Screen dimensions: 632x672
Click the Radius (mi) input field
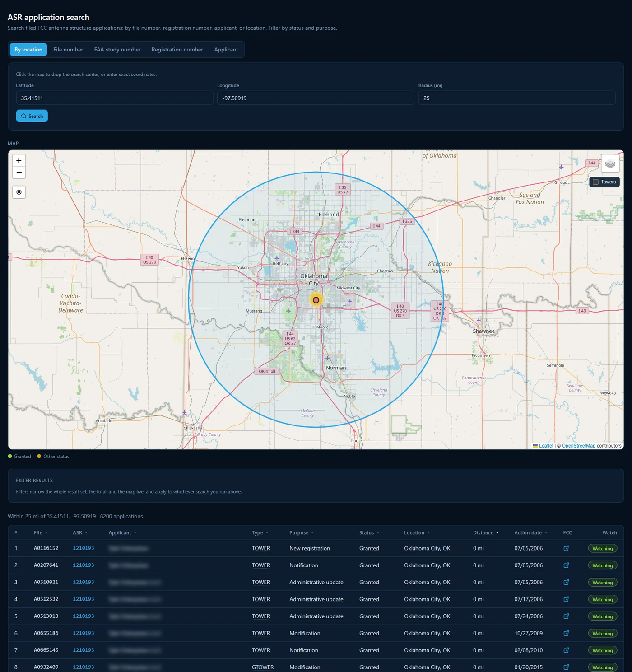coord(517,98)
